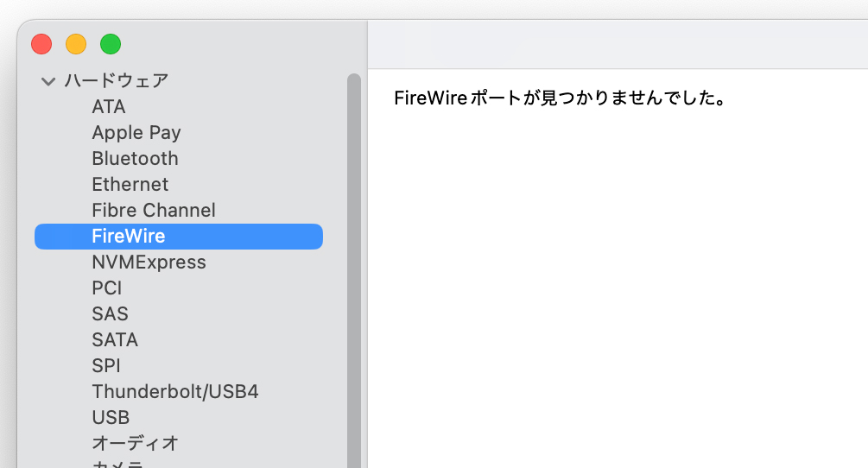Click the sidebar vertical scrollbar
Image resolution: width=868 pixels, height=468 pixels.
point(353,259)
